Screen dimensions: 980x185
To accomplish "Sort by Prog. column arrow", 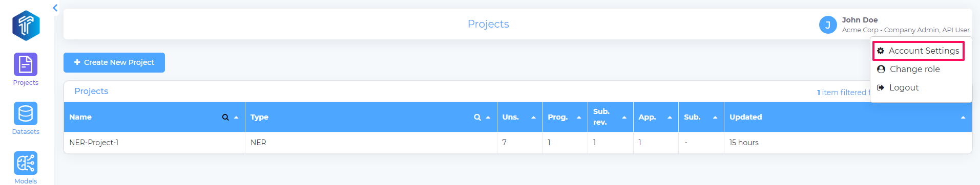I will point(579,117).
